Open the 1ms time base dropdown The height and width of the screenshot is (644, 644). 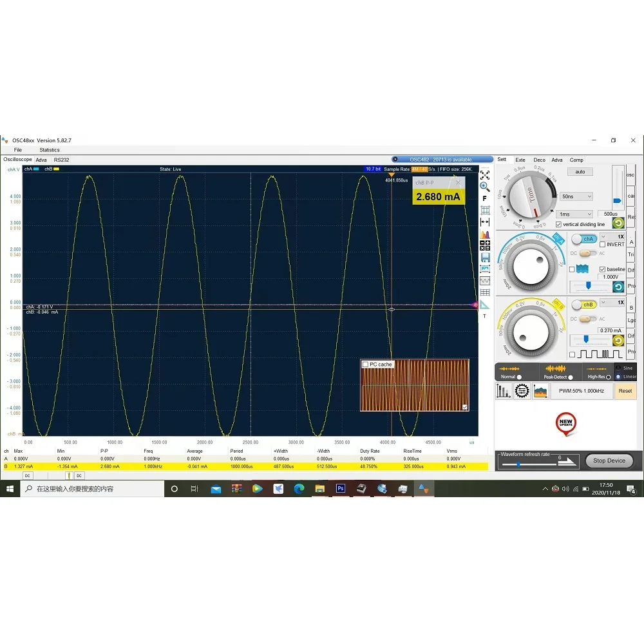point(574,214)
